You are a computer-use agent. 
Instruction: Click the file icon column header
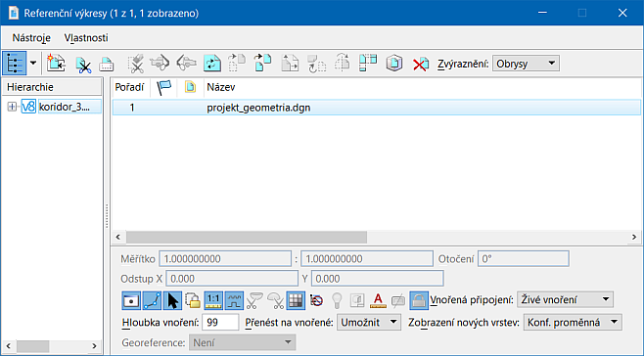pos(190,87)
